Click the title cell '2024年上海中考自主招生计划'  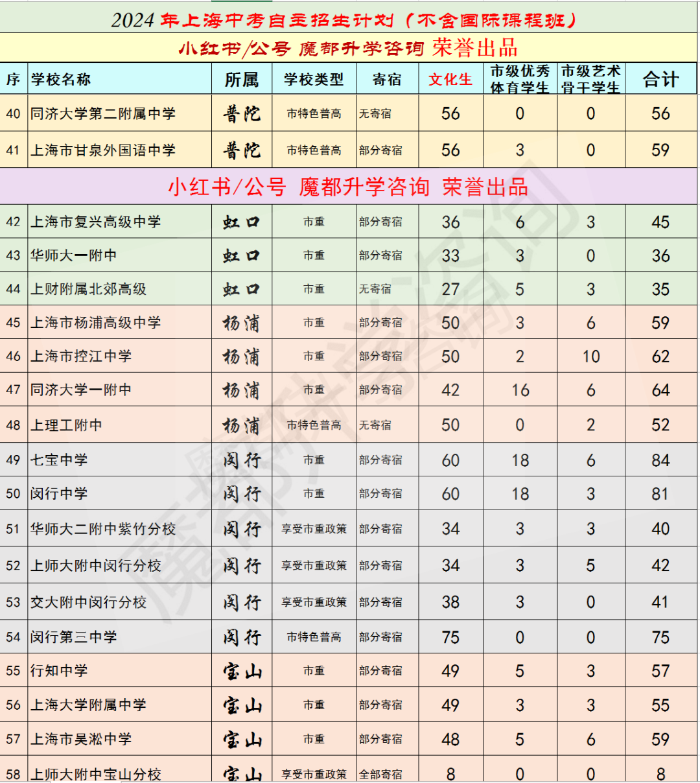(349, 18)
